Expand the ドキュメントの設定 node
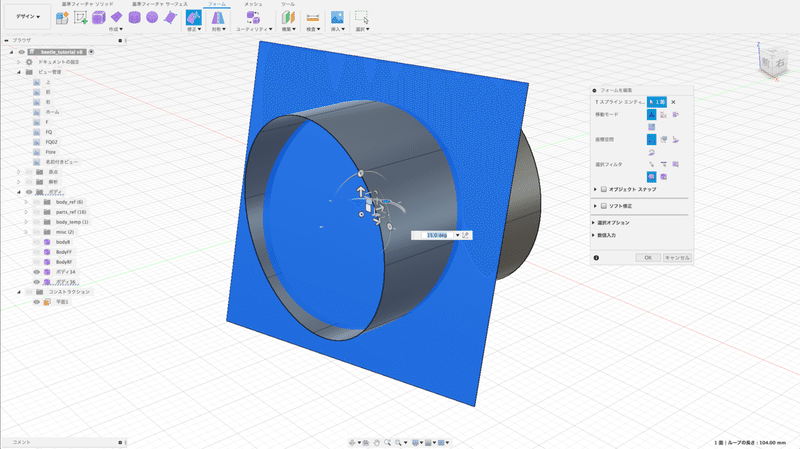The width and height of the screenshot is (800, 449). (x=19, y=62)
